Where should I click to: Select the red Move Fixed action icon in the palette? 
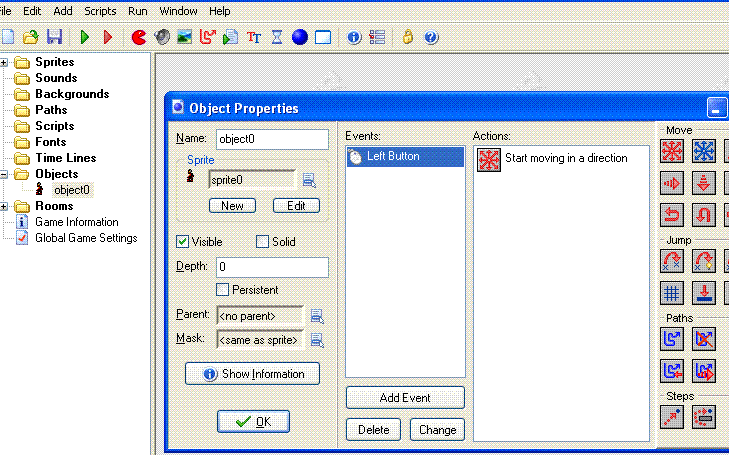click(672, 151)
